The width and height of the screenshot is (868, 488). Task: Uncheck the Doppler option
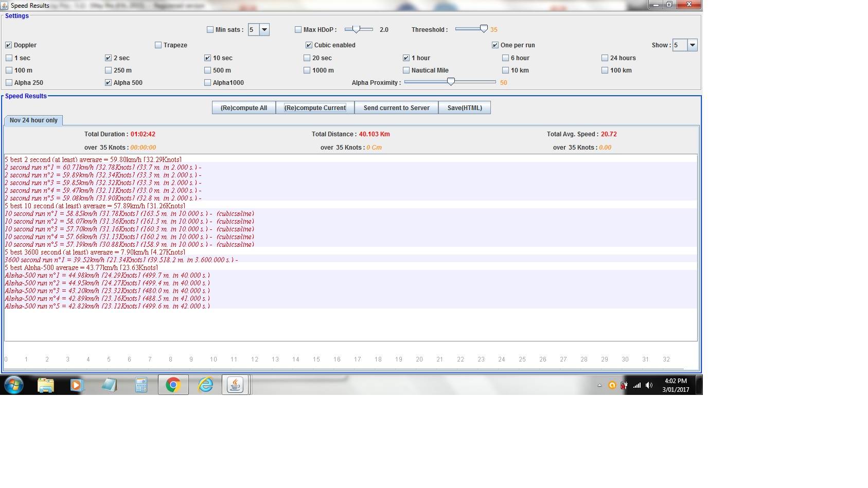coord(9,45)
